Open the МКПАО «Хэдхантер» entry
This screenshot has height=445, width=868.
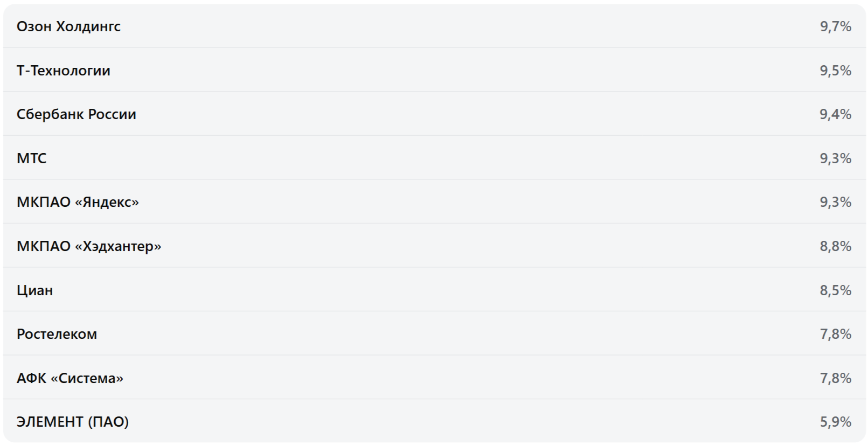(89, 246)
